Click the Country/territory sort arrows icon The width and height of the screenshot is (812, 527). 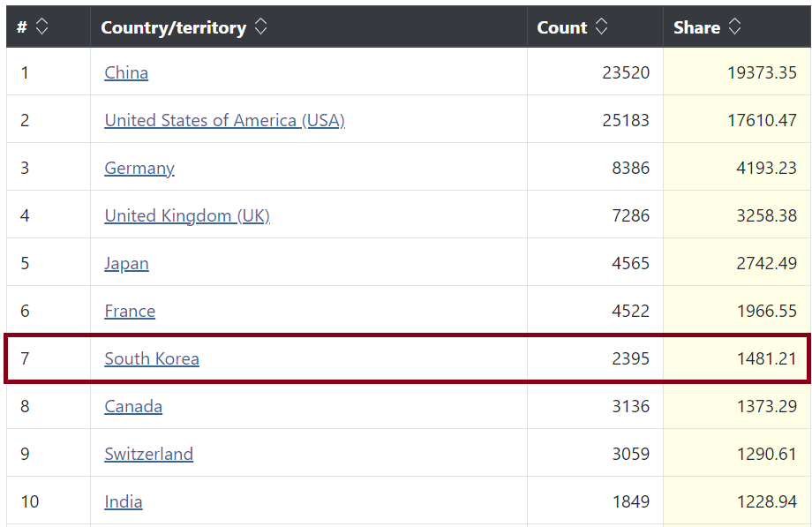[x=260, y=27]
